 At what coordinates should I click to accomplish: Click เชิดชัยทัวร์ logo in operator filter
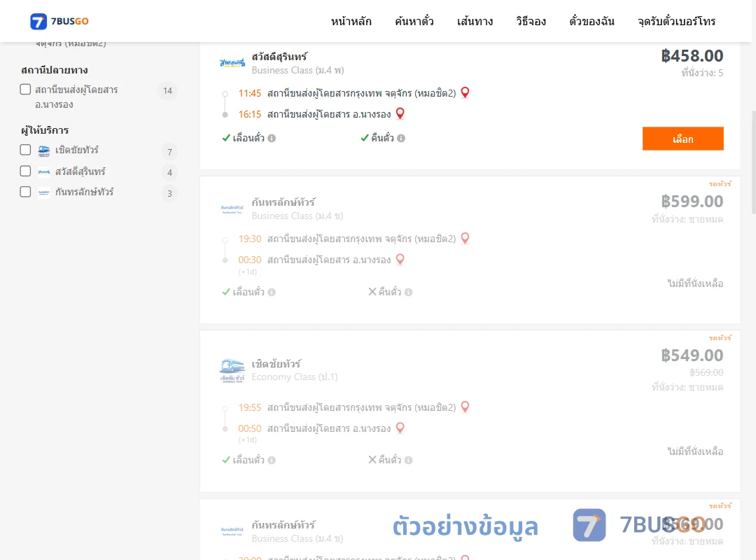click(44, 150)
